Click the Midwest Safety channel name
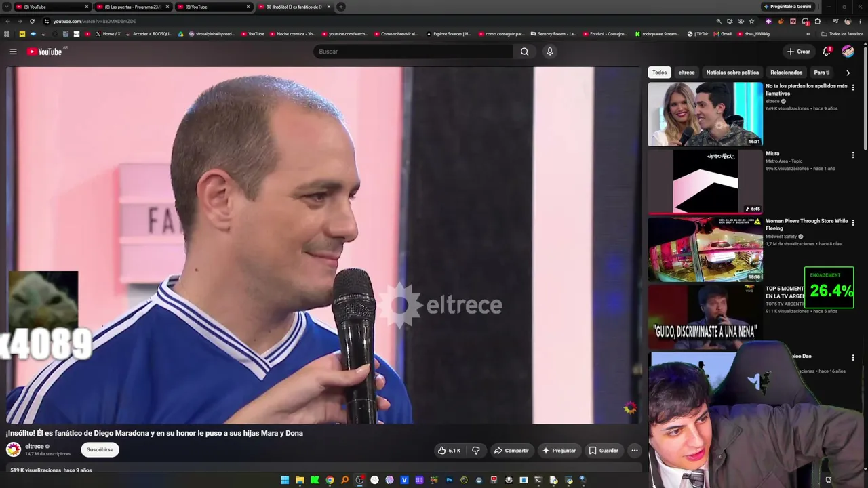The image size is (868, 488). pyautogui.click(x=781, y=237)
